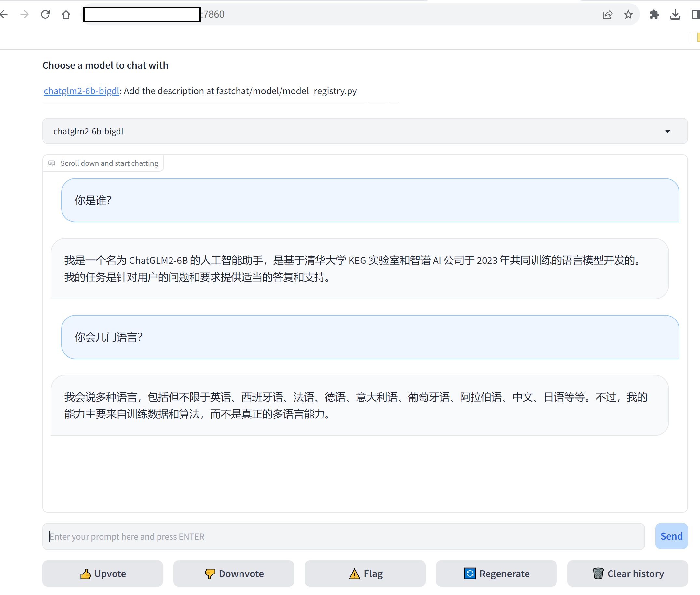The height and width of the screenshot is (595, 700).
Task: Open the chatglm2-6b-bigdl hyperlink
Action: (x=81, y=91)
